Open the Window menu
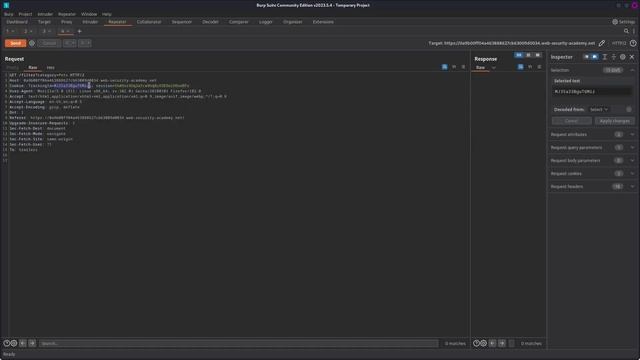This screenshot has width=640, height=360. [x=89, y=14]
